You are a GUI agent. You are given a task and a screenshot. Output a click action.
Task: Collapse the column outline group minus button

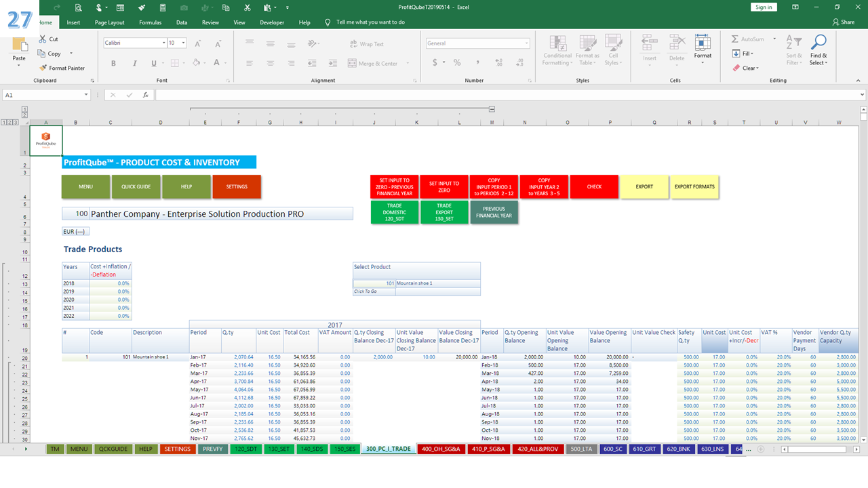click(x=492, y=109)
